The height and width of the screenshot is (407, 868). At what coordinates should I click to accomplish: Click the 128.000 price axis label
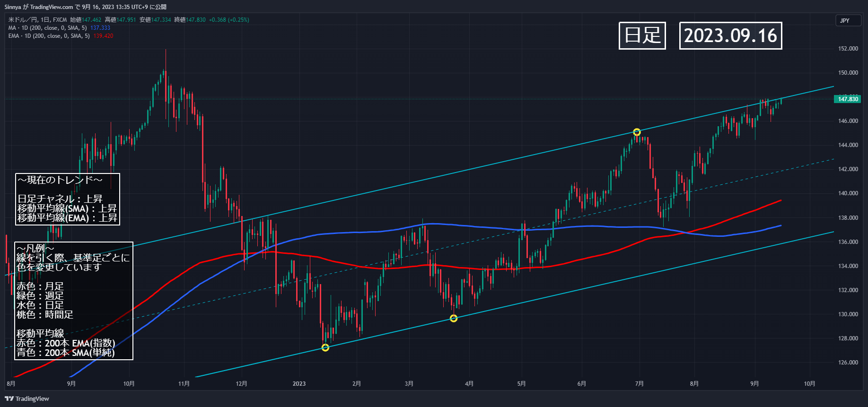pos(848,338)
